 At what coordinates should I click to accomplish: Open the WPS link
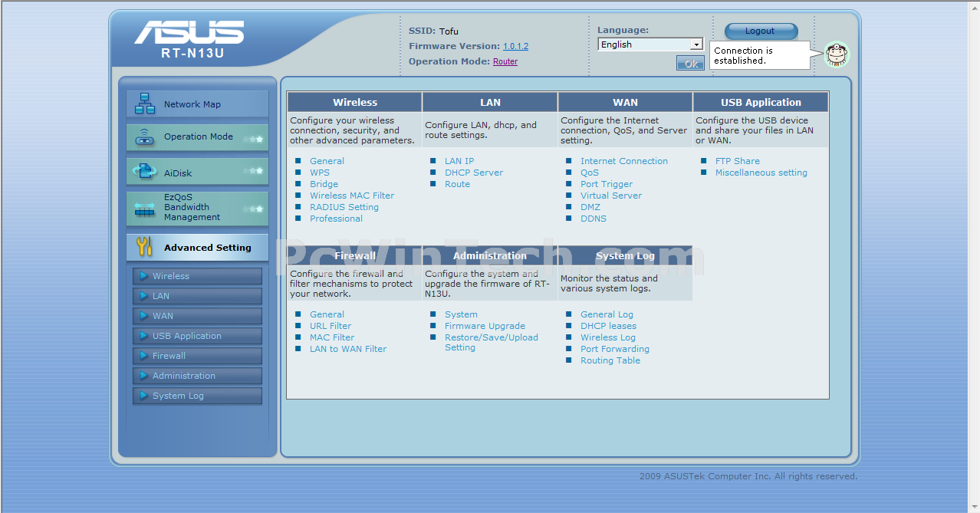click(320, 173)
